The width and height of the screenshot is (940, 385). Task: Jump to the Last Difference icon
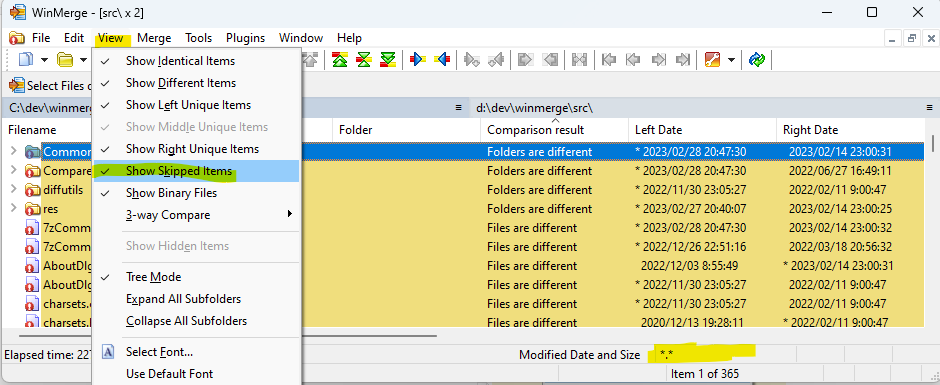388,59
